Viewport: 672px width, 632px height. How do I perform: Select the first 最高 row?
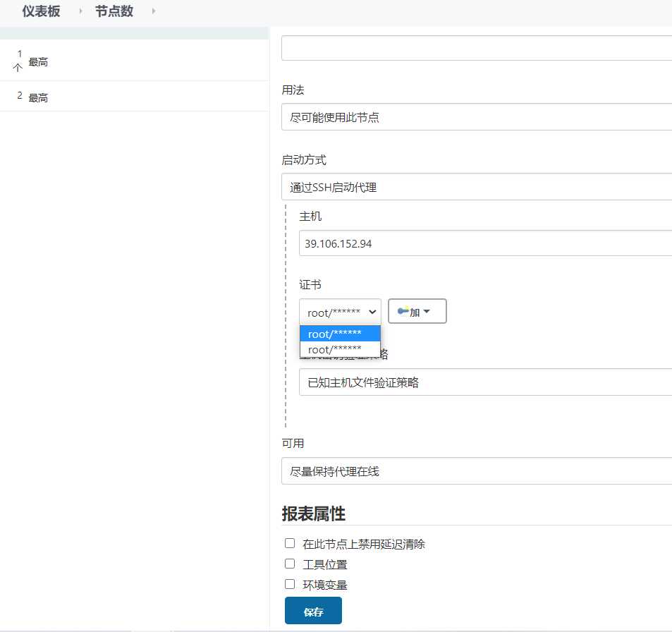pyautogui.click(x=134, y=61)
